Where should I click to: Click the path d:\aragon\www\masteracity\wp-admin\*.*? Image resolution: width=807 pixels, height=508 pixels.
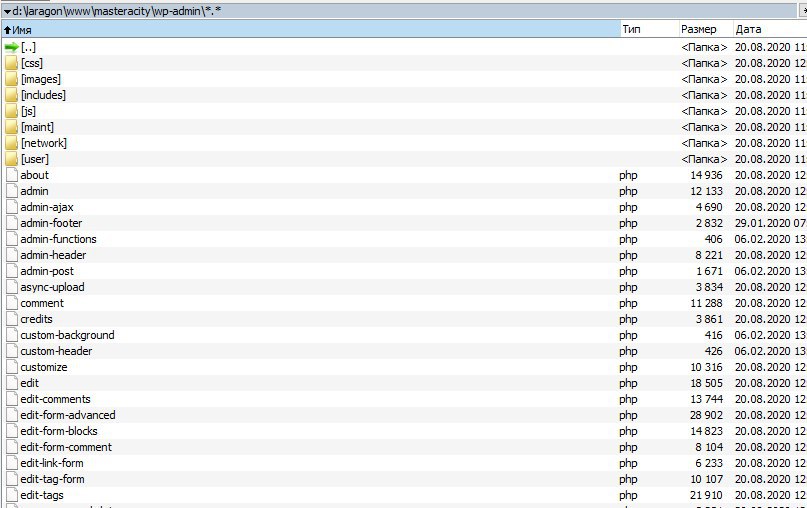[x=117, y=11]
